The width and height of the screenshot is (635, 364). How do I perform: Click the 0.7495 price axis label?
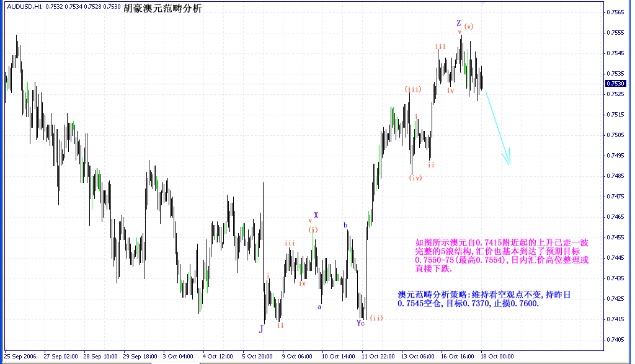tap(616, 156)
